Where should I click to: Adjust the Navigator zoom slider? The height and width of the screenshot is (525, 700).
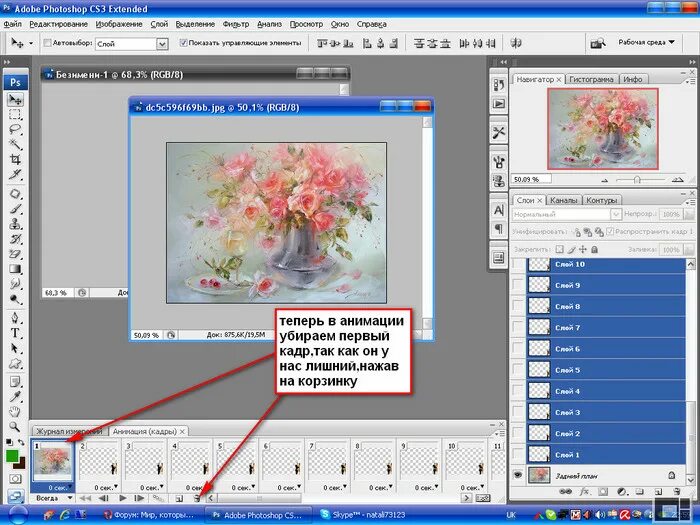coord(637,180)
